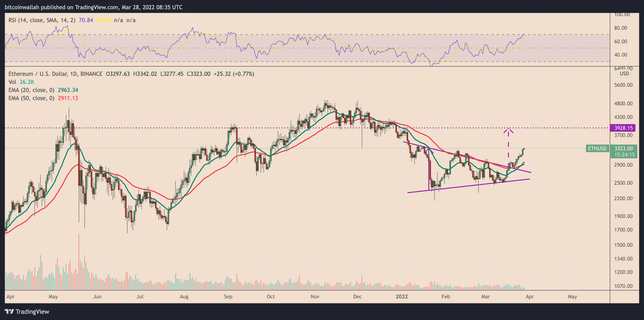Open the USD currency selector

coord(624,73)
